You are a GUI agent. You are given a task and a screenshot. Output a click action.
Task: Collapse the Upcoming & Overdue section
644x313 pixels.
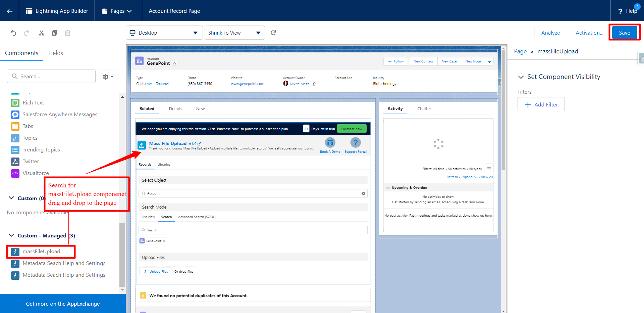point(388,188)
